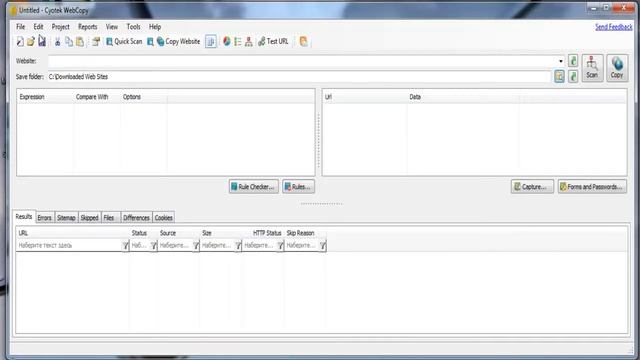Open the list report toolbar icon
The height and width of the screenshot is (360, 640).
pos(238,41)
